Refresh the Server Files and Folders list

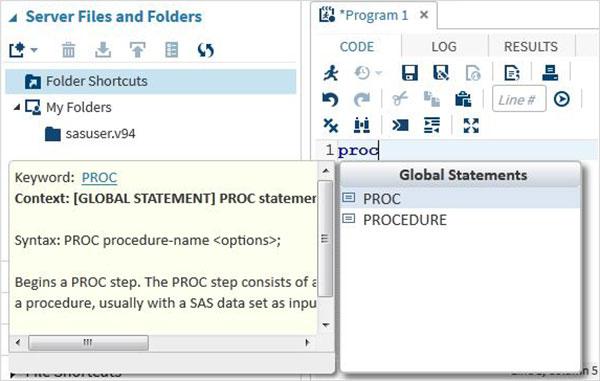tap(205, 50)
